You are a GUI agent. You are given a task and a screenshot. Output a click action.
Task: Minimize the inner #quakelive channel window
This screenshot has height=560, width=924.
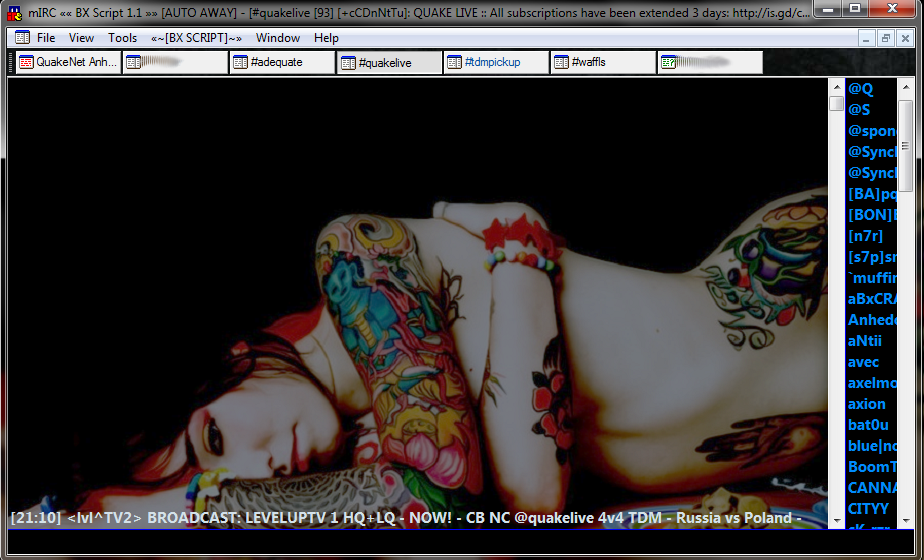tap(866, 38)
